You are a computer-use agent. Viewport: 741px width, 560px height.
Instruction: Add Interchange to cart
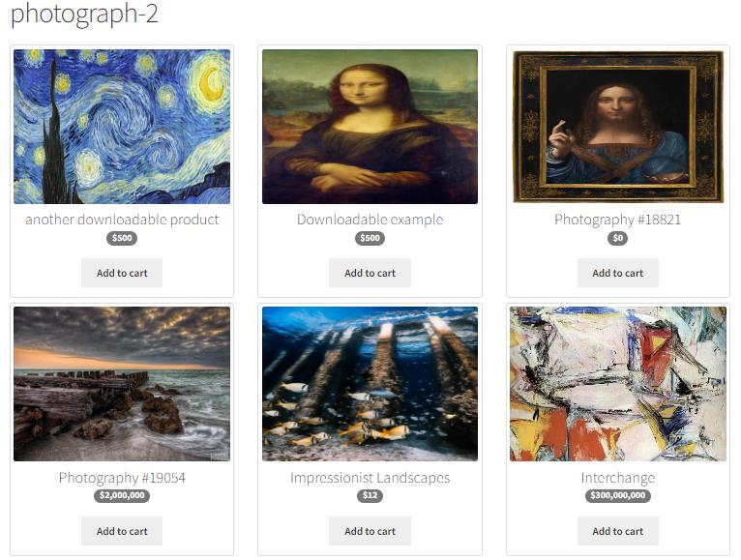pyautogui.click(x=617, y=531)
